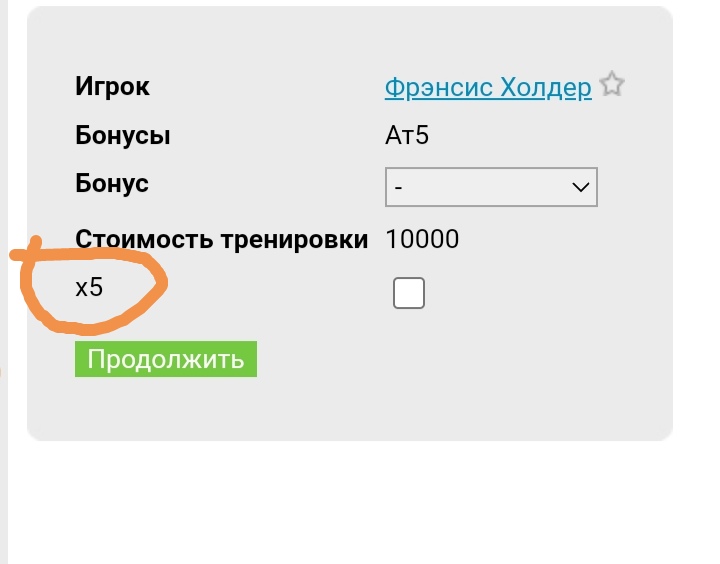Open the Фрэнсис Холдер player link
Viewport: 720px width, 564px height.
[x=487, y=87]
